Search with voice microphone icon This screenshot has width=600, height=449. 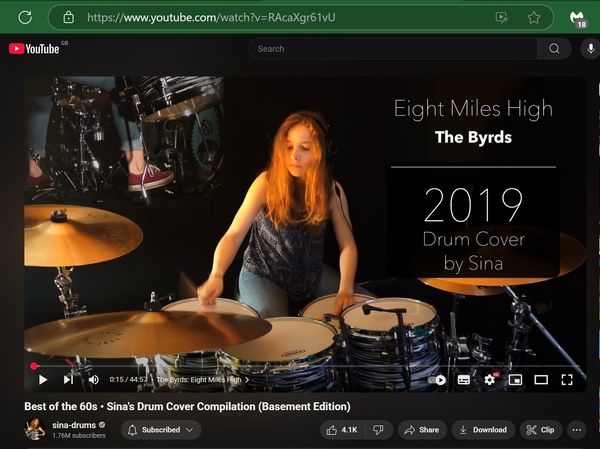pyautogui.click(x=590, y=49)
